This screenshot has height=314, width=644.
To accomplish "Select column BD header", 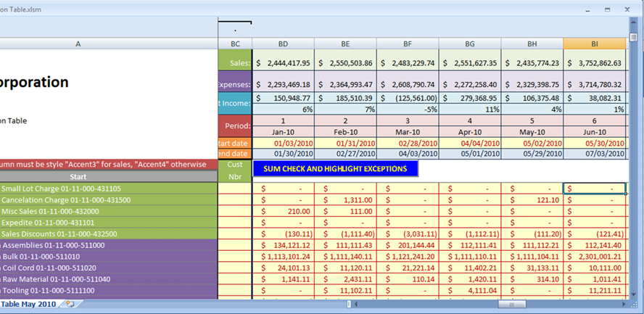I will pos(284,44).
